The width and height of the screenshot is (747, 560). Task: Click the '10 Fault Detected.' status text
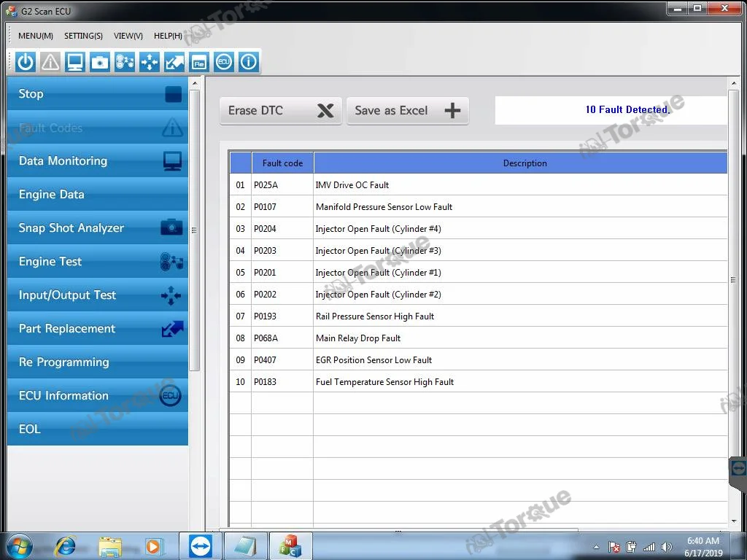pos(627,109)
